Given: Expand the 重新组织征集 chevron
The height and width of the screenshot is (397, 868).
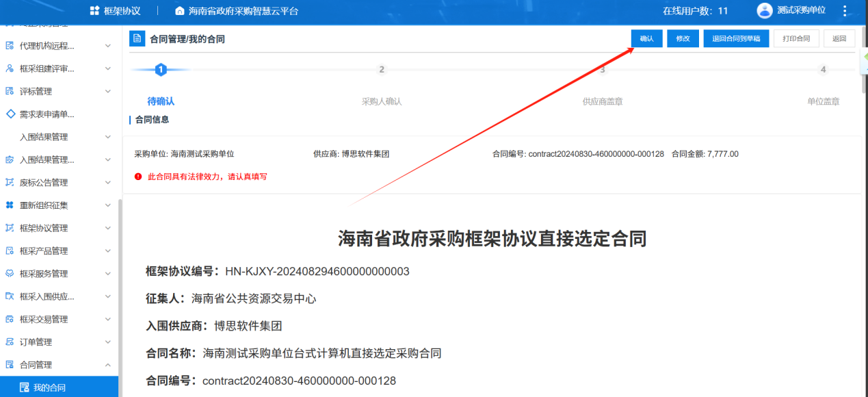Looking at the screenshot, I should 107,205.
